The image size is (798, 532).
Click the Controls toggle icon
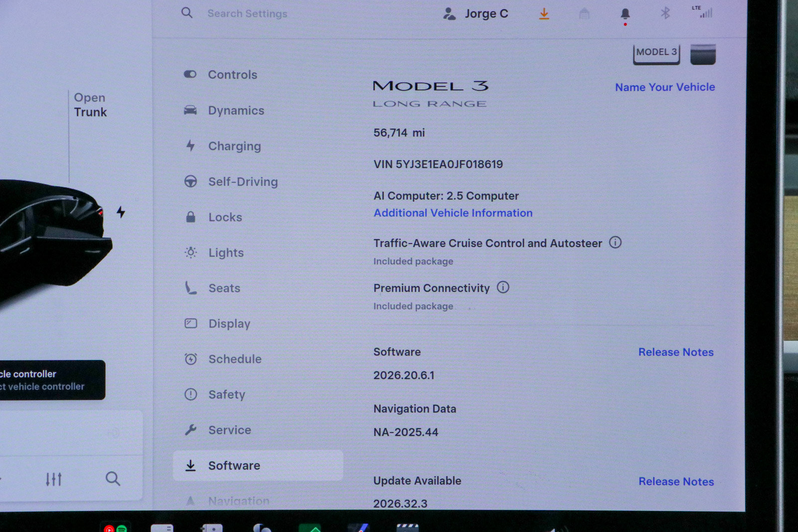[x=190, y=74]
